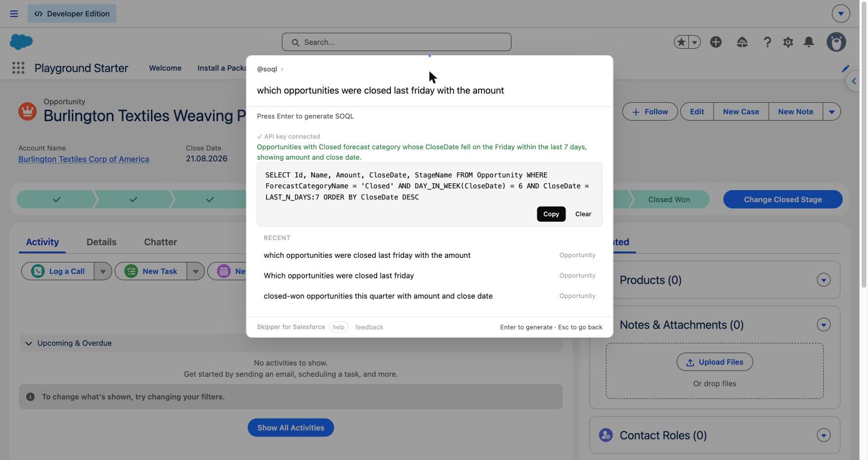Click the info icon in the filter notice
Viewport: 868px width, 460px height.
(30, 397)
